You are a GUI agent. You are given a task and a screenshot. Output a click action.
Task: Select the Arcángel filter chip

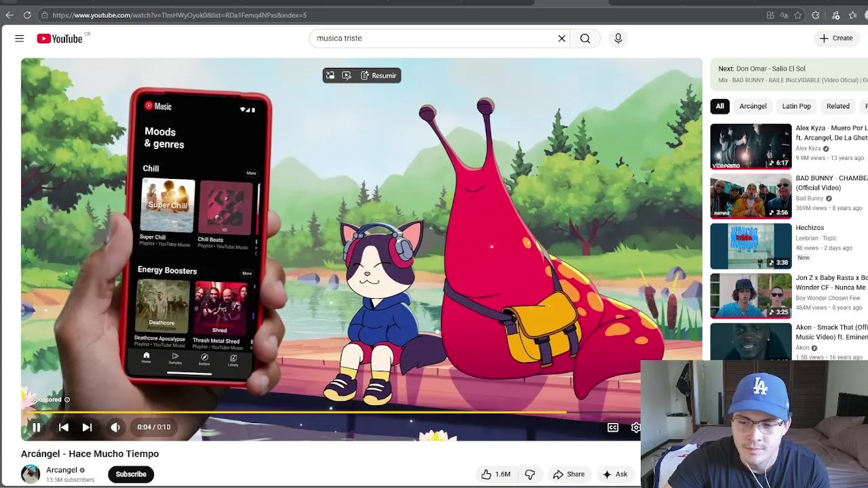[753, 106]
